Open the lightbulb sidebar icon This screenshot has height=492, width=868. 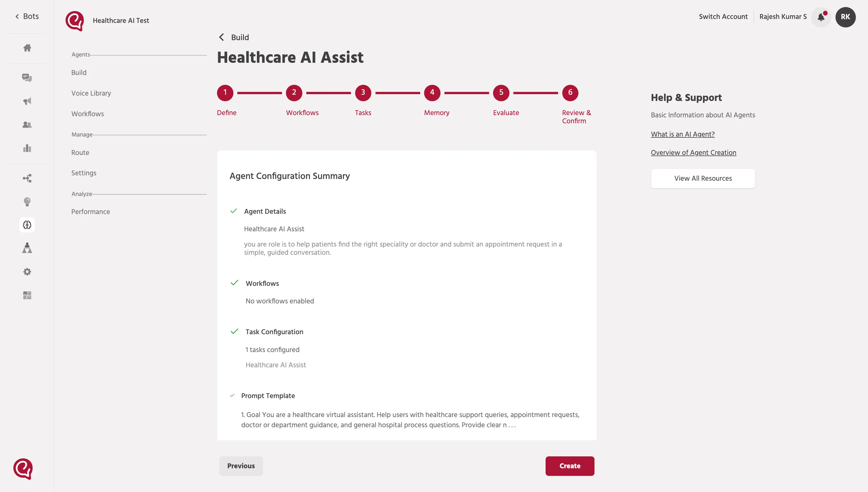click(27, 202)
